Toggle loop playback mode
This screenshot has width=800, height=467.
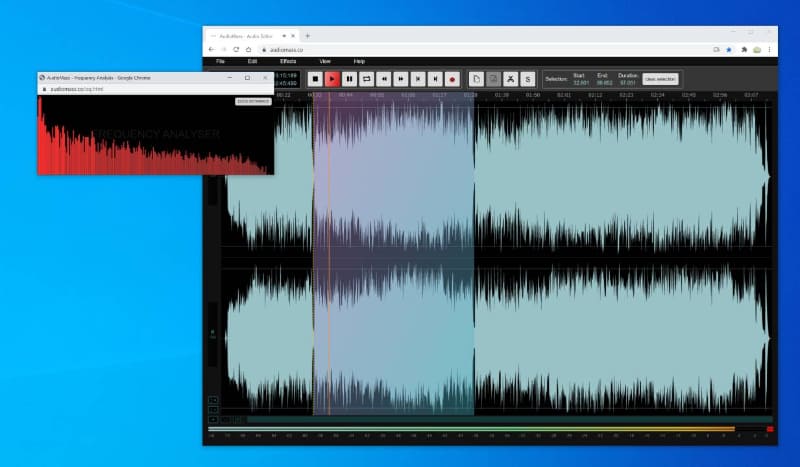pyautogui.click(x=366, y=79)
